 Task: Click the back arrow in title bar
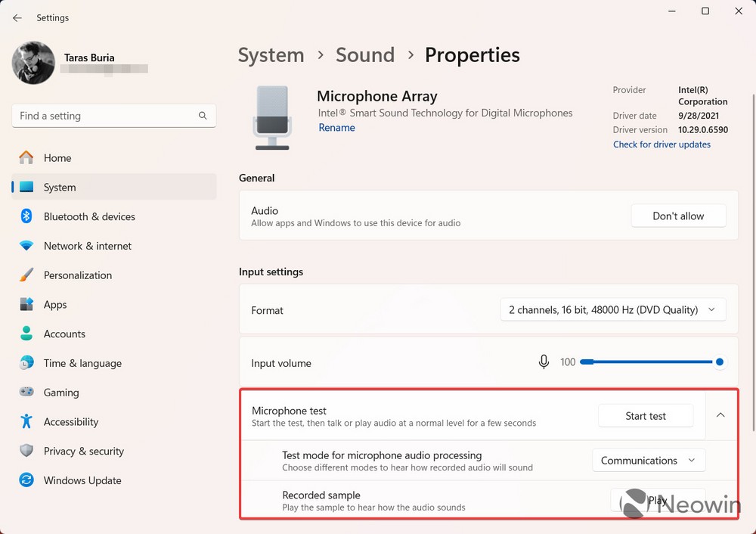pyautogui.click(x=17, y=17)
